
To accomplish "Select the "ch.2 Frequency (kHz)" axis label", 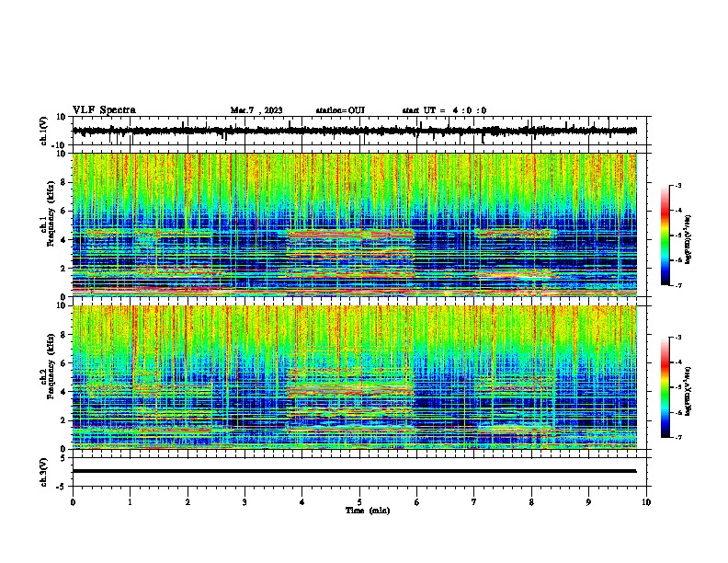I will [x=47, y=367].
